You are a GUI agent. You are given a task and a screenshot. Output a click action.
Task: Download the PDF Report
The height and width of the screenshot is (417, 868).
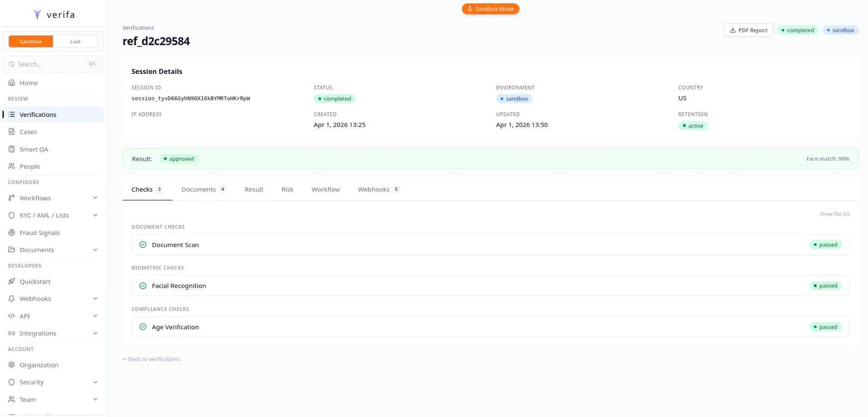pos(748,30)
